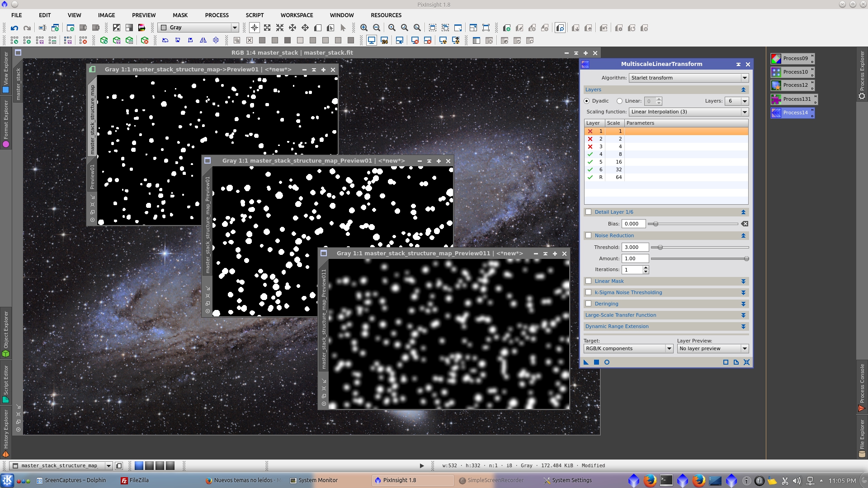Reset the MultiscaleLinearTransform process instance
Viewport: 868px width, 488px height.
click(x=746, y=362)
